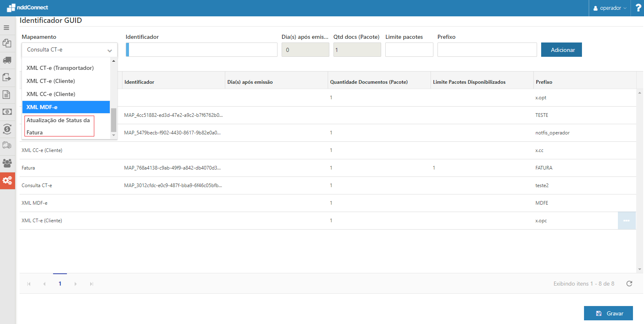Viewport: 644px width, 324px height.
Task: Open the ellipsis actions on last row
Action: pos(626,221)
